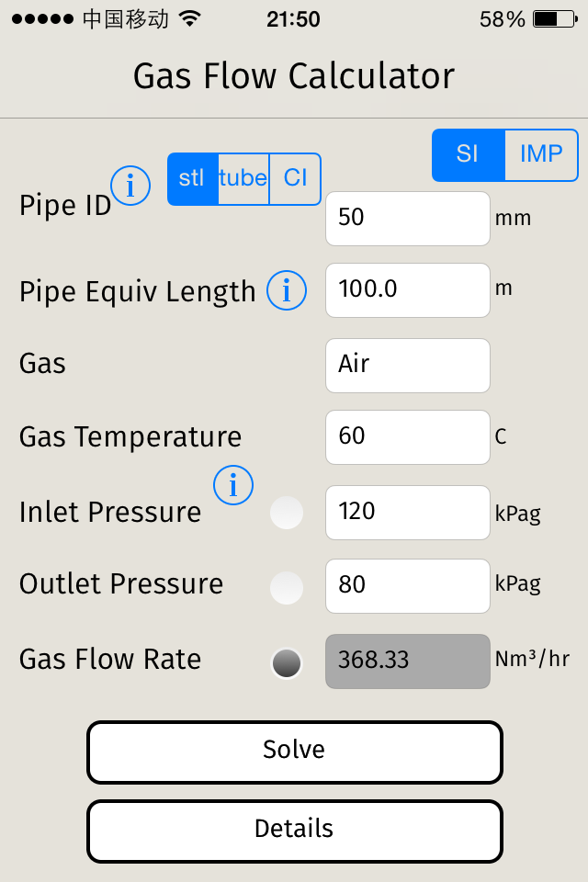Select the Gas Flow Rate radio button
The image size is (588, 882).
coord(287,662)
